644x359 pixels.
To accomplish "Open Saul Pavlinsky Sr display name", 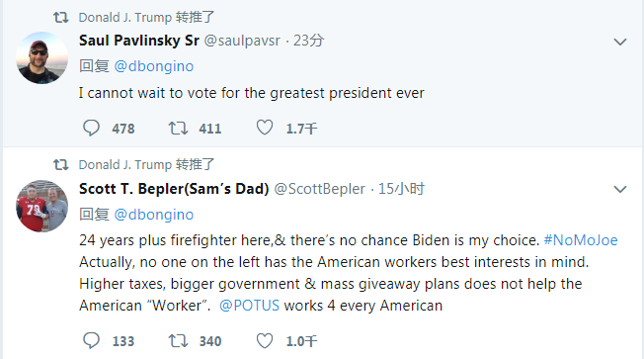I will [x=139, y=41].
